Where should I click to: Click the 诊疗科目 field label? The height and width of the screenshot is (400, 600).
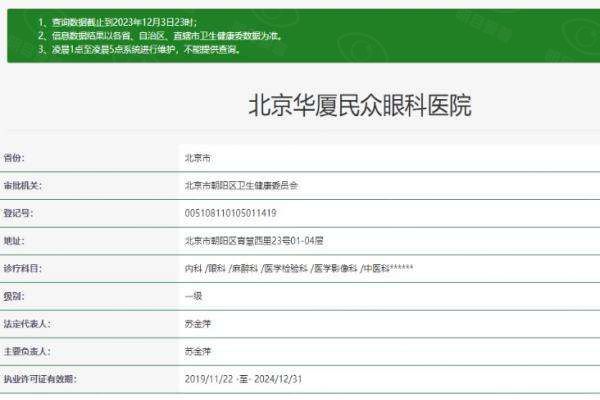[23, 268]
